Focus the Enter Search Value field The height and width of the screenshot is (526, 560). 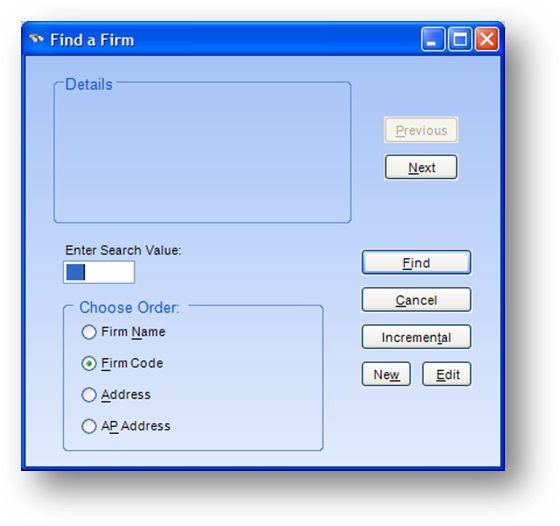coord(99,272)
